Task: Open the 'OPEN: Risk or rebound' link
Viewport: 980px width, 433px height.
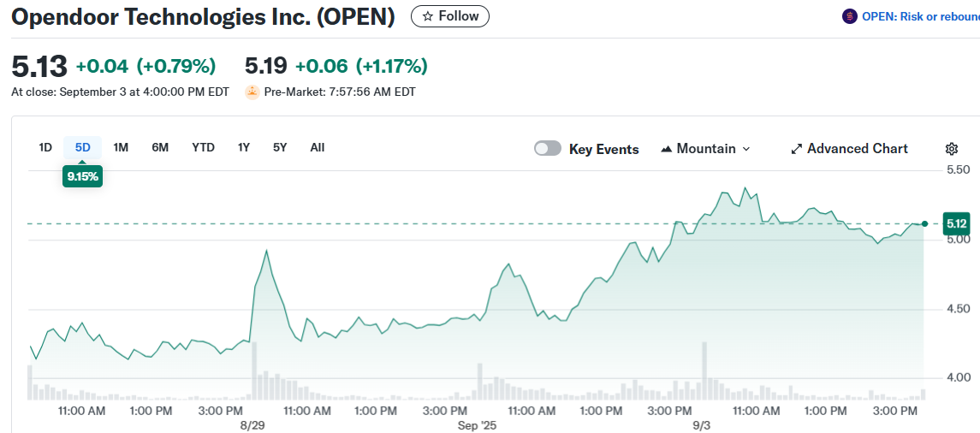Action: [x=921, y=17]
